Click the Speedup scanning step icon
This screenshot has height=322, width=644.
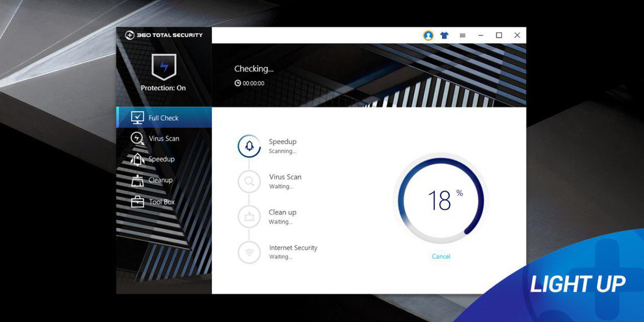tap(249, 145)
